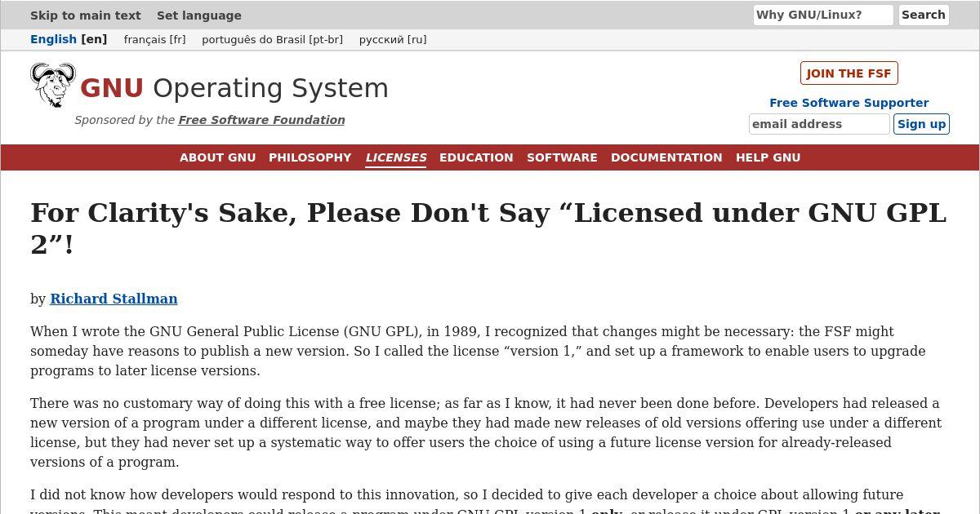Screen dimensions: 980x514
Task: Open the Set language link
Action: (x=199, y=16)
